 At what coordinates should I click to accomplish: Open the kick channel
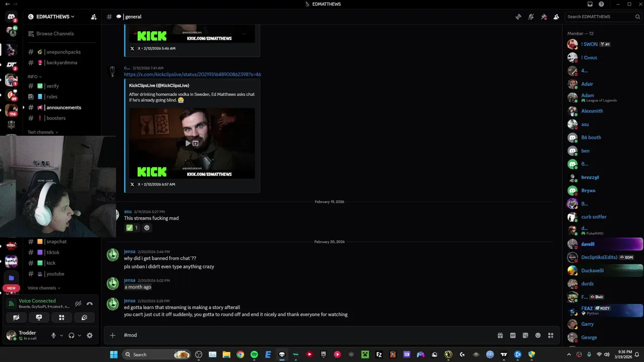(51, 263)
